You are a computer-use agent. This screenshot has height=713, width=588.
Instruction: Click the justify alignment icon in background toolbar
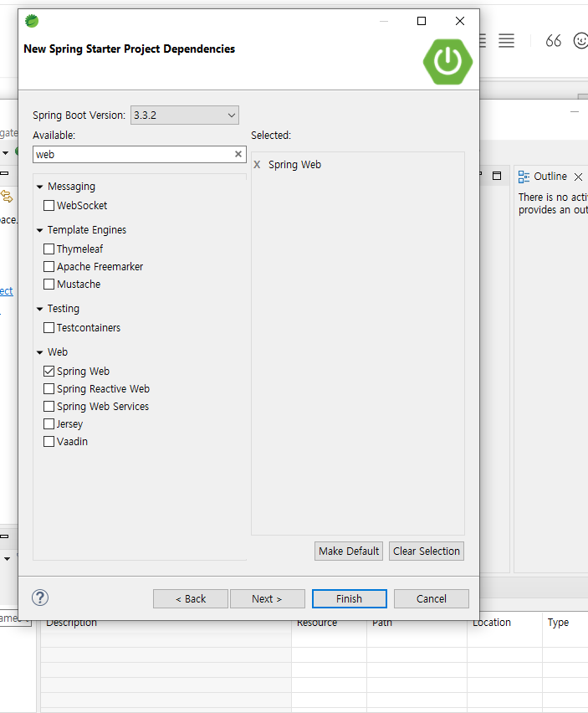[x=506, y=41]
